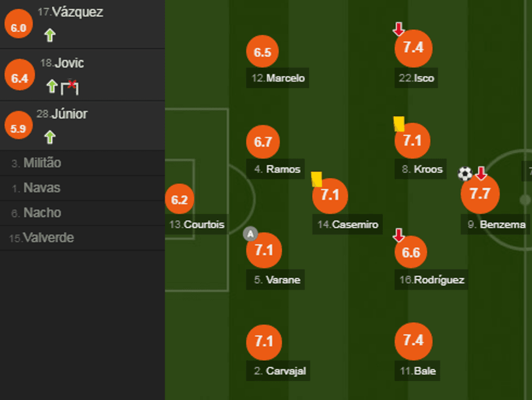
Task: Click Bale's 7.4 rating badge
Action: pyautogui.click(x=413, y=340)
